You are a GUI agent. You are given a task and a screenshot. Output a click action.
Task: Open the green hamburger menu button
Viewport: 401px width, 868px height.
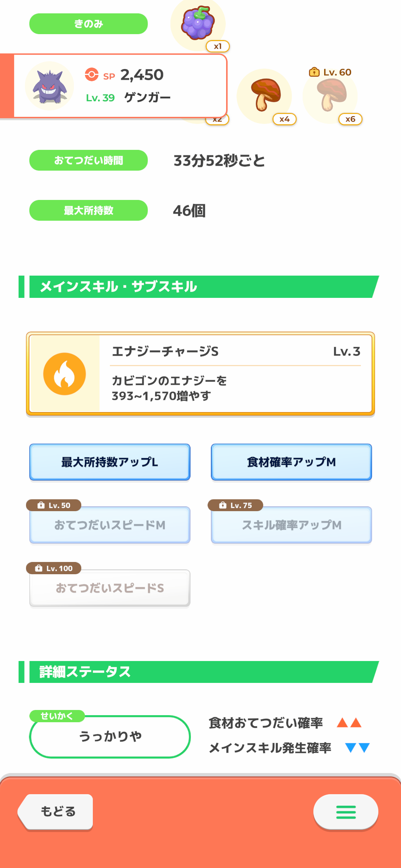(346, 812)
